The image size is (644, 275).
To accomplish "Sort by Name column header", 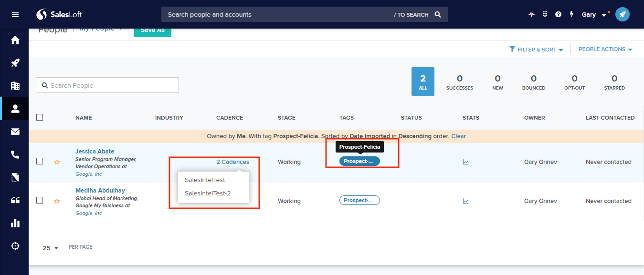I will 84,118.
